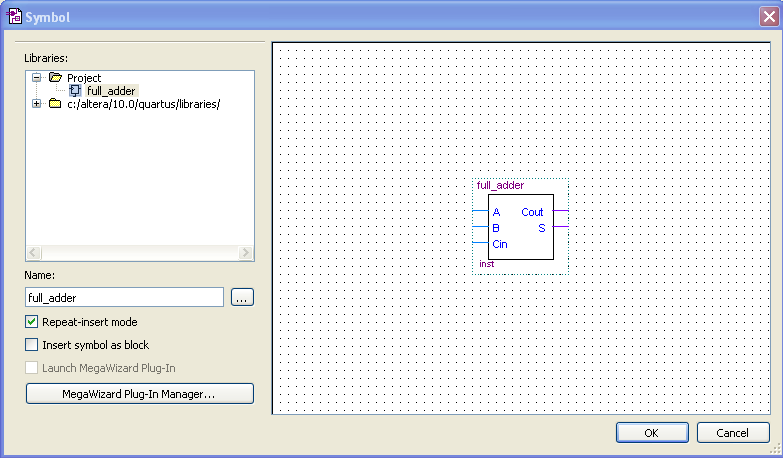Viewport: 783px width, 458px height.
Task: Confirm with the OK button
Action: pyautogui.click(x=652, y=433)
